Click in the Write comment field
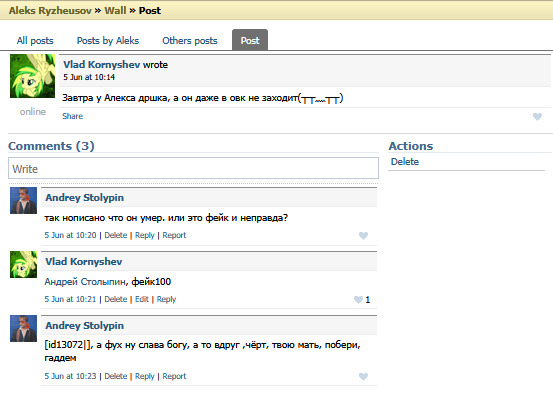553x396 pixels. coord(193,168)
